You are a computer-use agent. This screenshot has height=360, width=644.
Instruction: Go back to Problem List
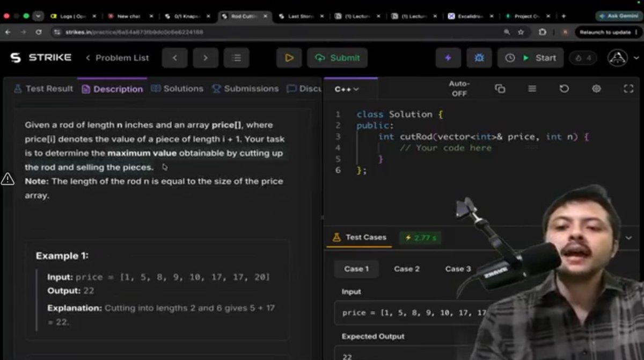pyautogui.click(x=118, y=57)
